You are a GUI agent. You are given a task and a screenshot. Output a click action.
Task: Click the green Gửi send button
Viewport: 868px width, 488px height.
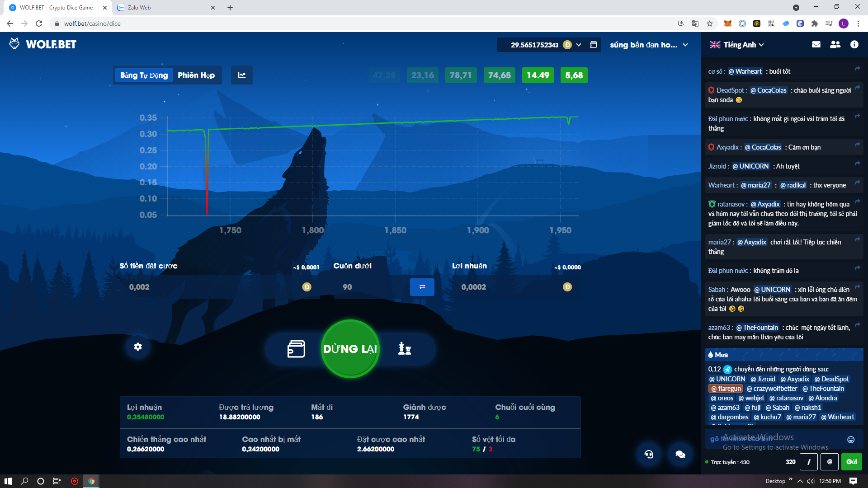click(x=852, y=462)
